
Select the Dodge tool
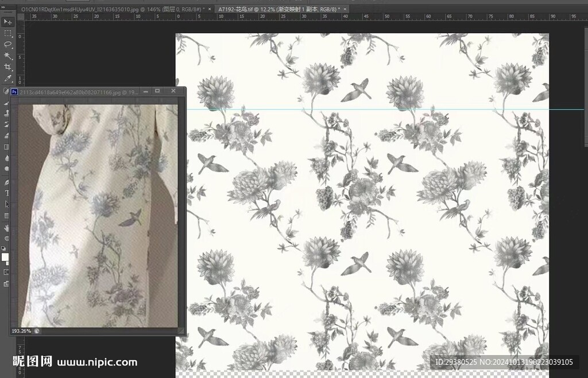6,169
